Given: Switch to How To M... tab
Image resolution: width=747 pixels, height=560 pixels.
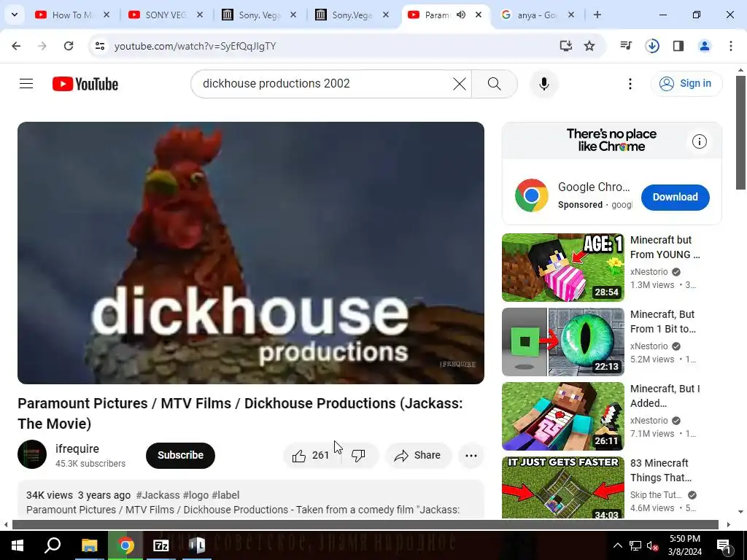Looking at the screenshot, I should 71,15.
